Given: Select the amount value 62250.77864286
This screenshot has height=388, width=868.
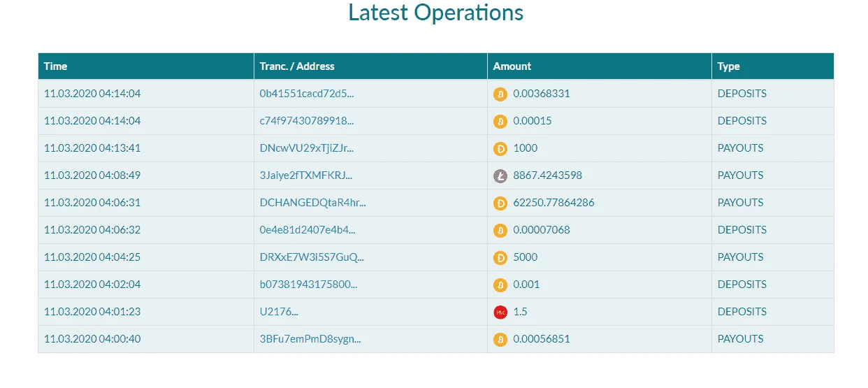Looking at the screenshot, I should 554,203.
